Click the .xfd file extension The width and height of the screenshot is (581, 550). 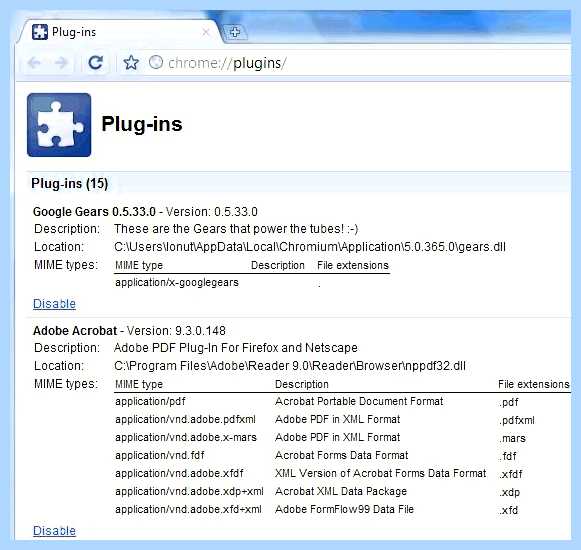(508, 510)
